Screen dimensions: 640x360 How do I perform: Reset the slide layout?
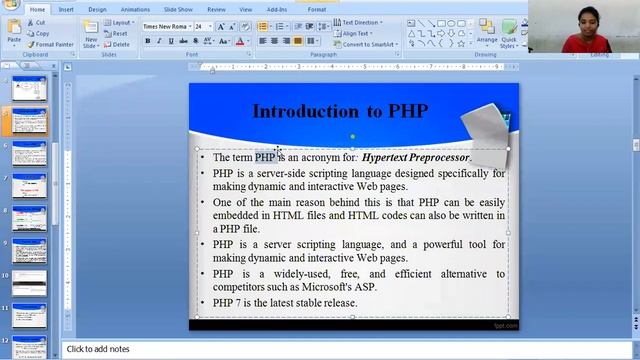point(116,33)
